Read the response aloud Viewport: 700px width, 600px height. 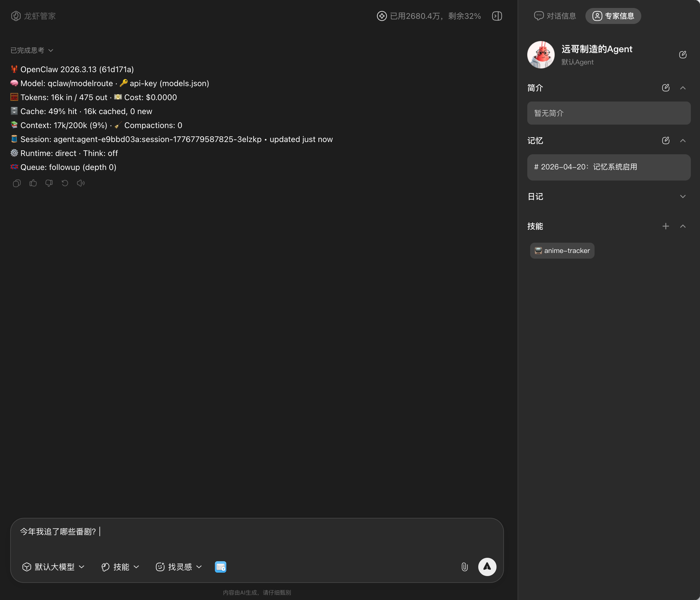tap(81, 183)
